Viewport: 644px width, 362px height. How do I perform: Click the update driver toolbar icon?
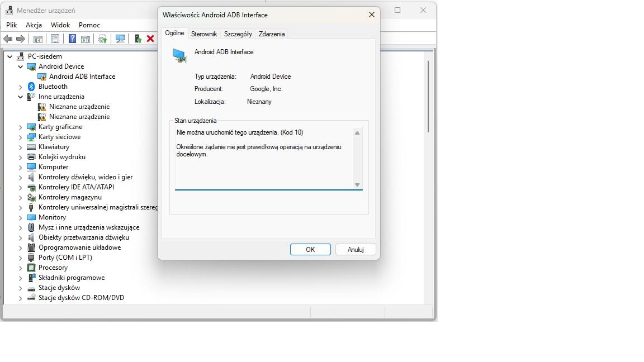pyautogui.click(x=102, y=39)
